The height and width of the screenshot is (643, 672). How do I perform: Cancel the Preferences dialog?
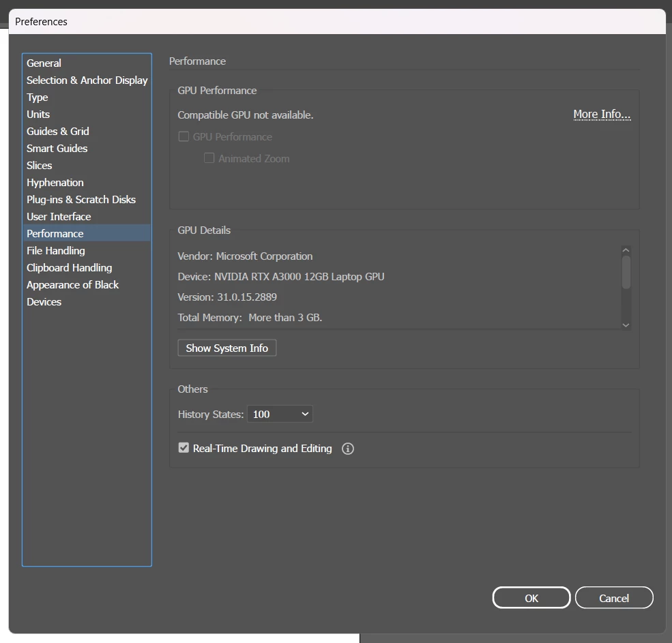pos(614,597)
